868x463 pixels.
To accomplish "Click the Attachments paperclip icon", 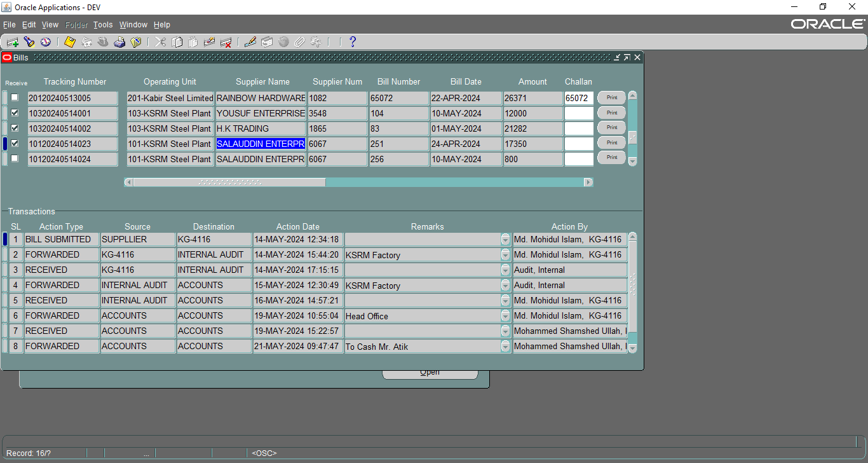I will 299,42.
